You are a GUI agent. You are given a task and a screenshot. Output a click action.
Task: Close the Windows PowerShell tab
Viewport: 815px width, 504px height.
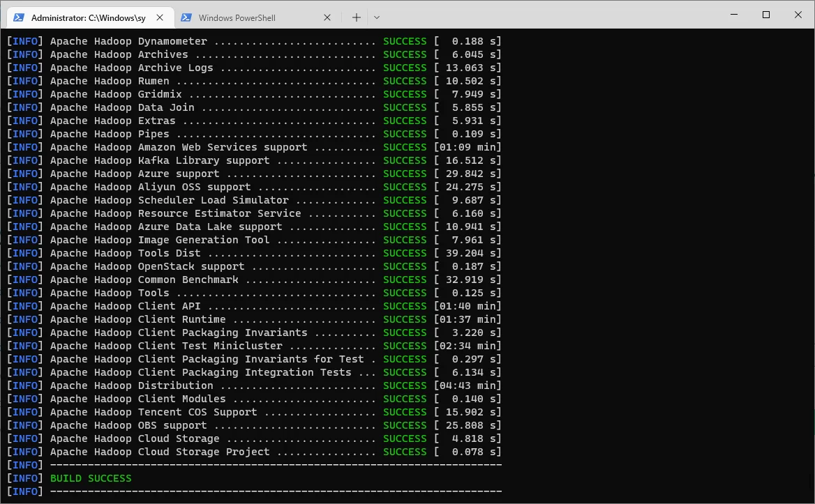328,17
